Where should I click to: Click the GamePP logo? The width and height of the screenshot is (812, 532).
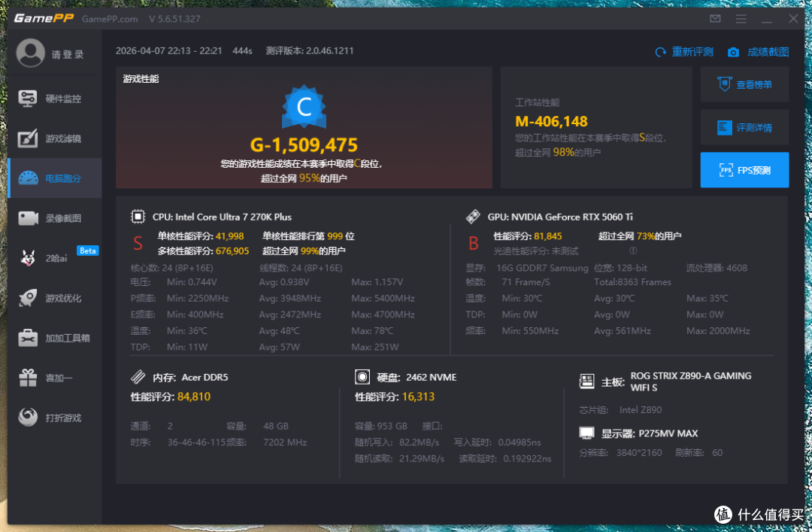[44, 18]
